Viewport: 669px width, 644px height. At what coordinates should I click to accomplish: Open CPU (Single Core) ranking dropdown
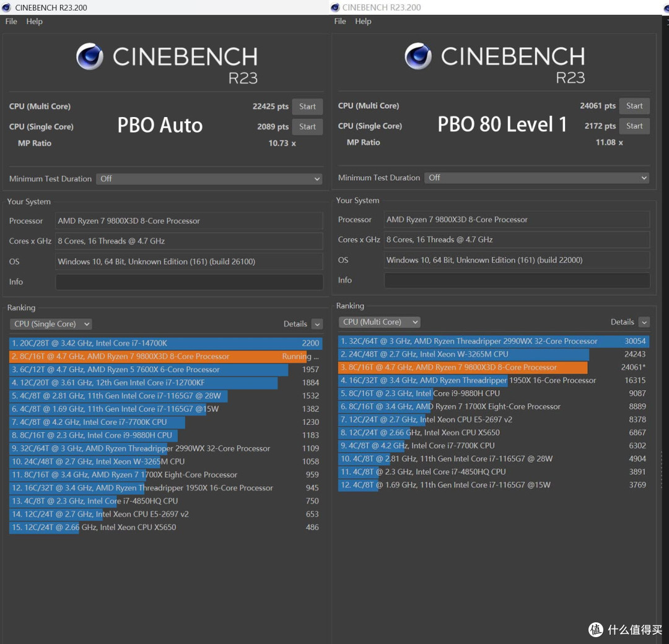[x=51, y=324]
